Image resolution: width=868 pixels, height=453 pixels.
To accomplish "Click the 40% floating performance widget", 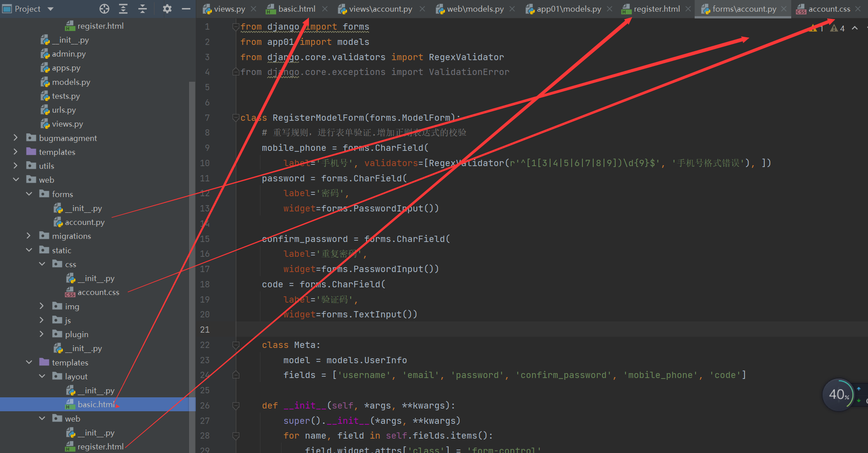I will (838, 395).
